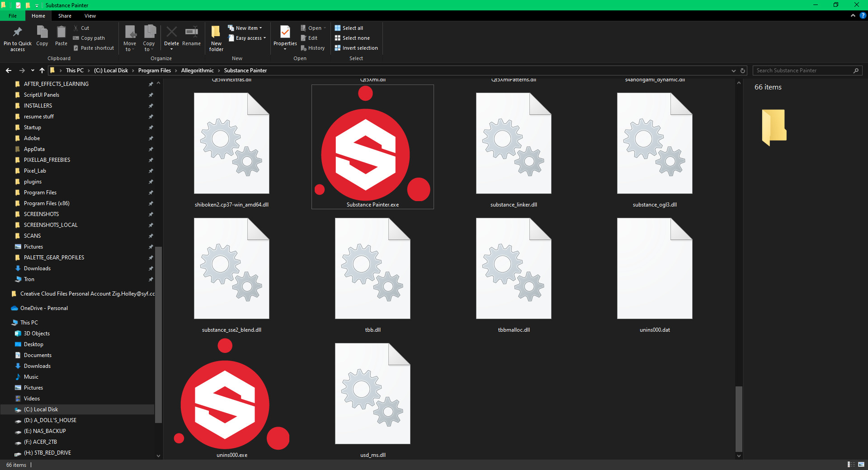Click Copy path in Clipboard group
Viewport: 868px width, 470px height.
[x=89, y=38]
